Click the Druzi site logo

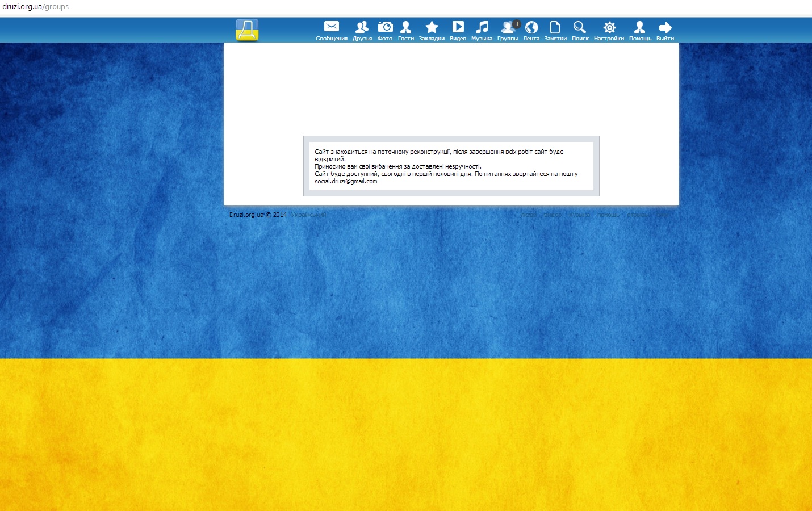(247, 30)
